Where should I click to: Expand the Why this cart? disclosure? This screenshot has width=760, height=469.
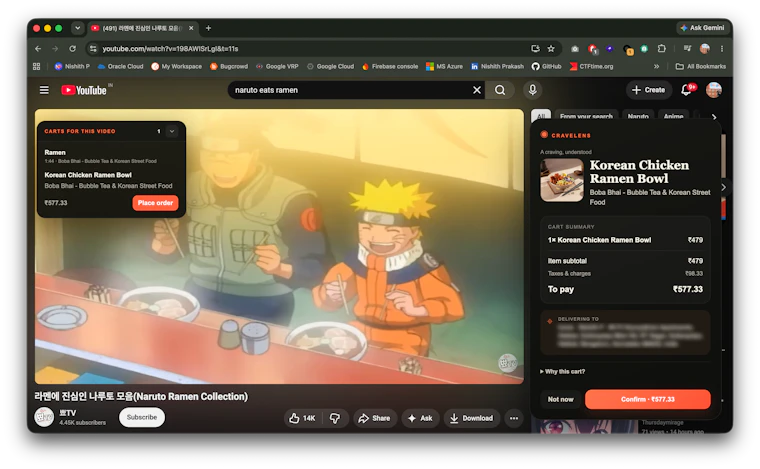click(562, 372)
